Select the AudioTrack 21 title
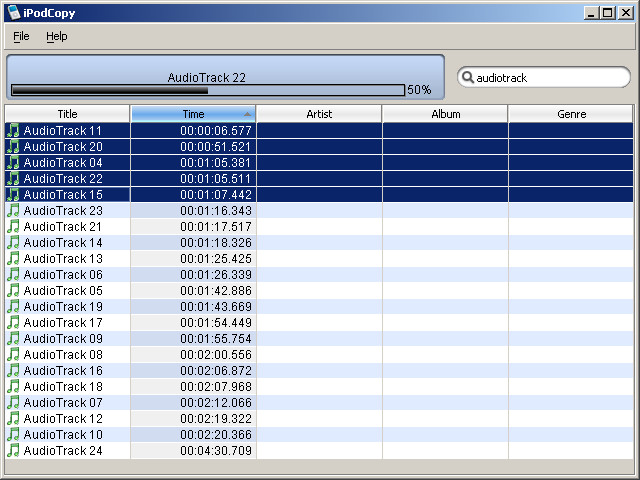 coord(63,227)
